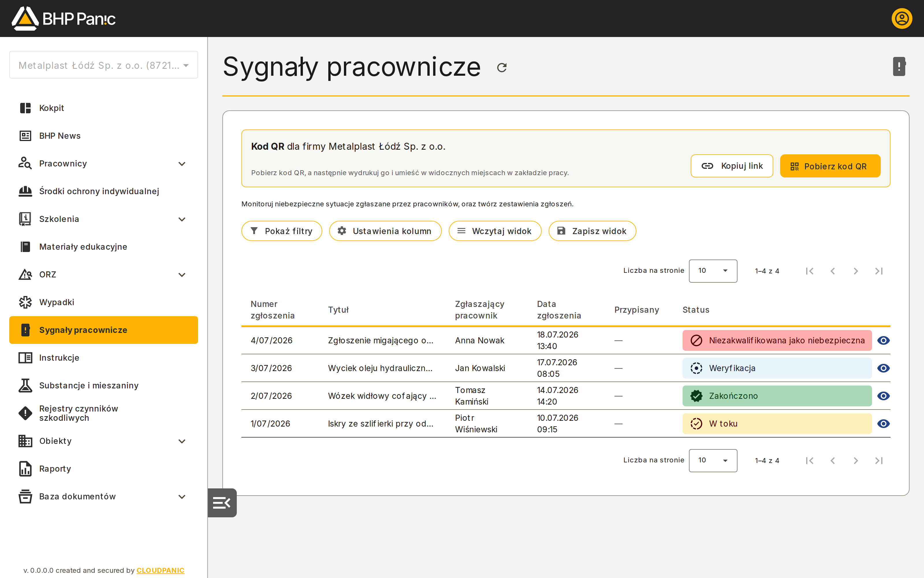
Task: Open the user account avatar icon
Action: tap(902, 18)
